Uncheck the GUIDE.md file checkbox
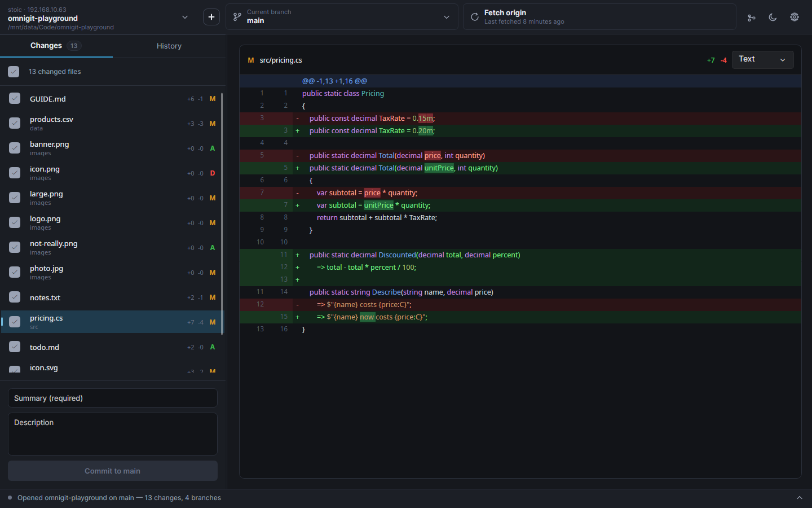The height and width of the screenshot is (508, 812). point(15,98)
